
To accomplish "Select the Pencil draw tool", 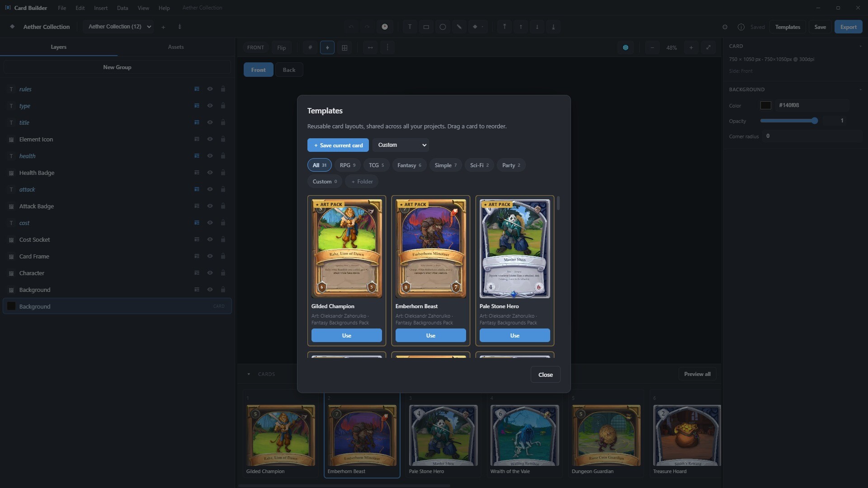I will pos(459,27).
